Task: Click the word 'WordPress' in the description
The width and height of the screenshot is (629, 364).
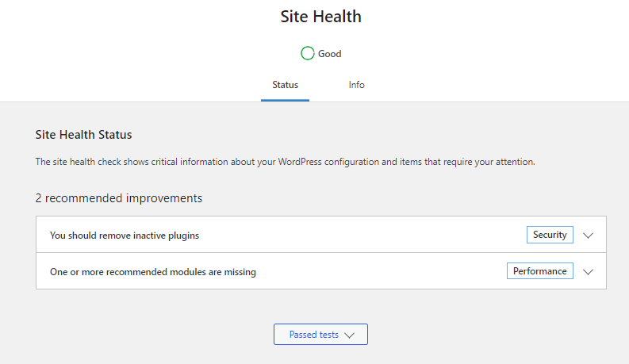Action: 300,162
